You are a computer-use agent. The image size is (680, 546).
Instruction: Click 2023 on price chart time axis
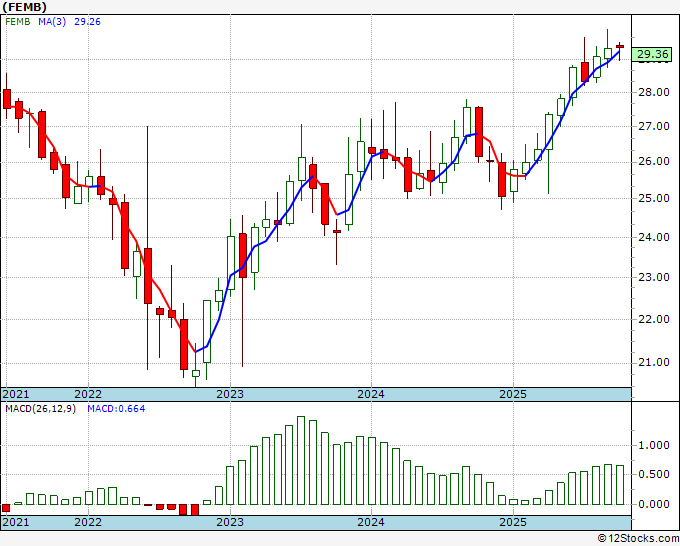click(230, 394)
